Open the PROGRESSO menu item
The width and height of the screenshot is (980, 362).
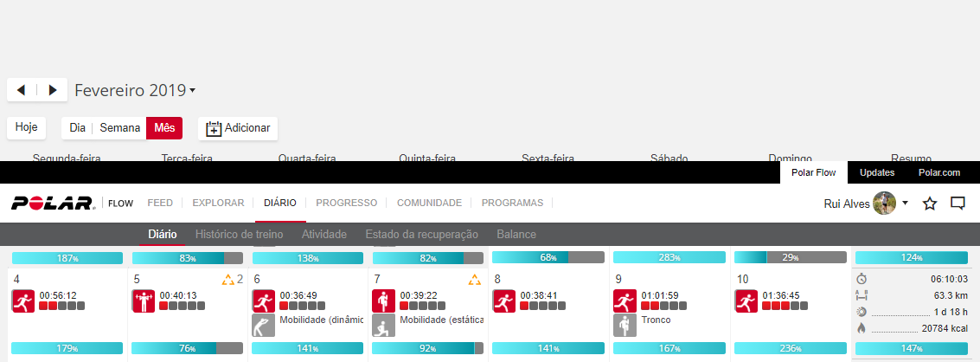pyautogui.click(x=346, y=204)
